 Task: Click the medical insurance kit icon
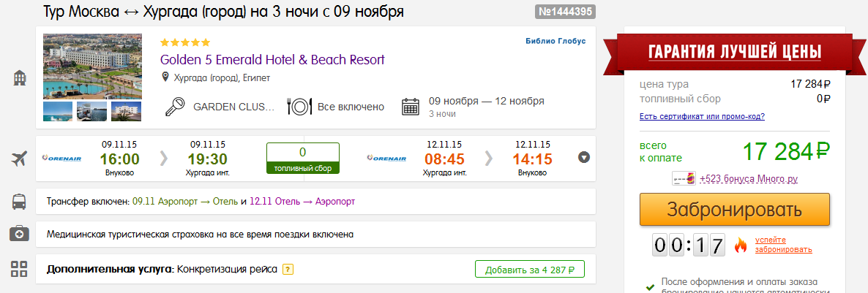point(20,234)
